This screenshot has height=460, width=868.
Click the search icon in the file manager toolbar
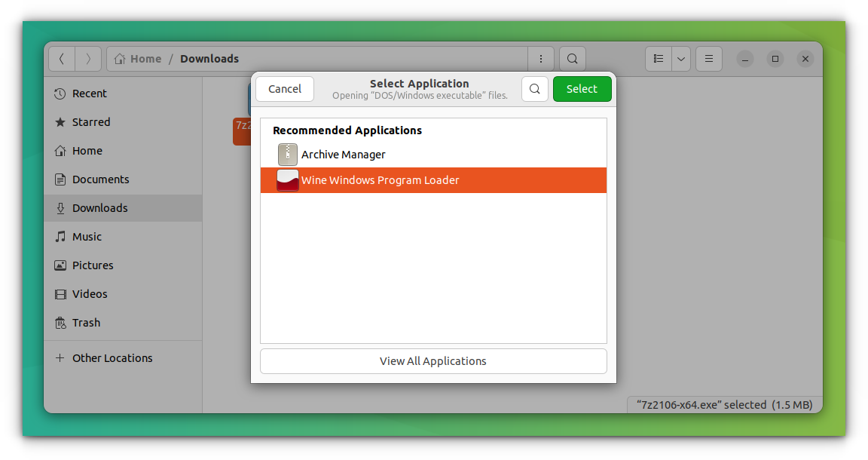(572, 58)
